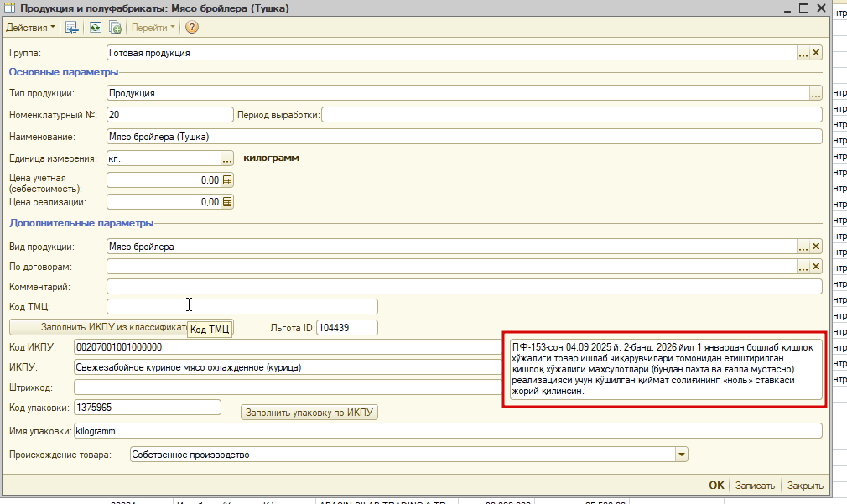Click the Группа text field

pos(451,53)
